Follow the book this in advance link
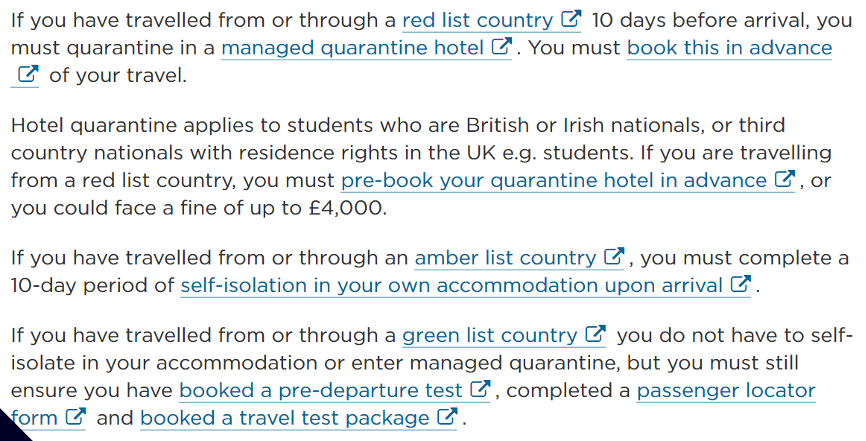Image resolution: width=866 pixels, height=441 pixels. 730,48
